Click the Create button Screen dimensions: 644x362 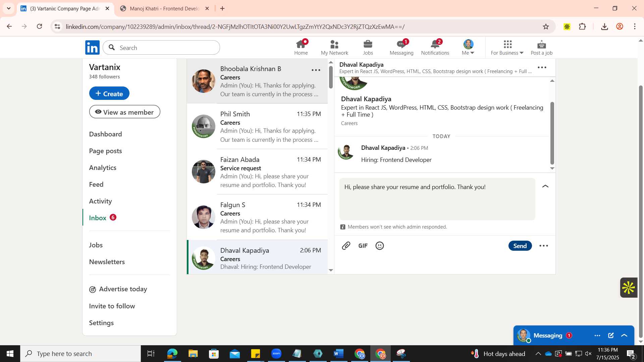click(x=109, y=93)
